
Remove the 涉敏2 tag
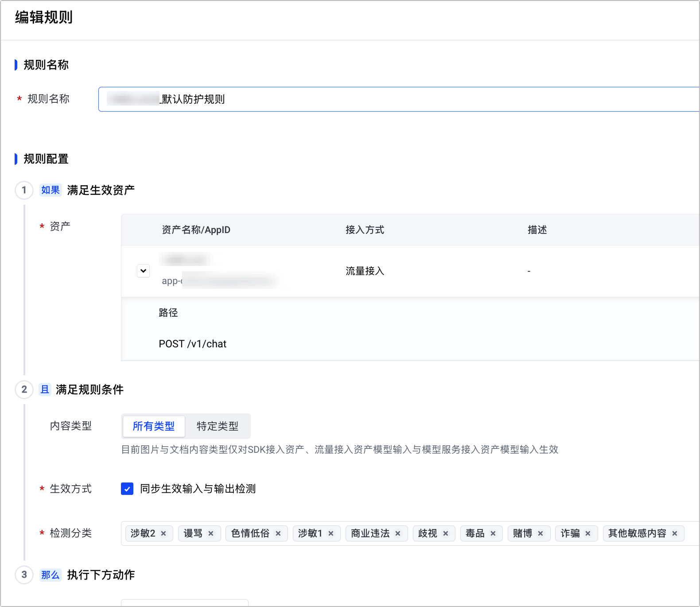(x=163, y=533)
